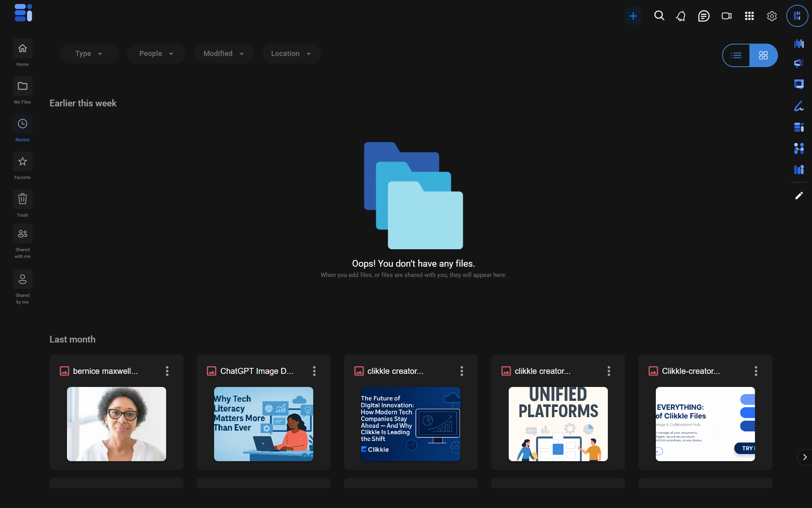Viewport: 812px width, 508px height.
Task: Start a video meeting with camera icon
Action: click(726, 16)
